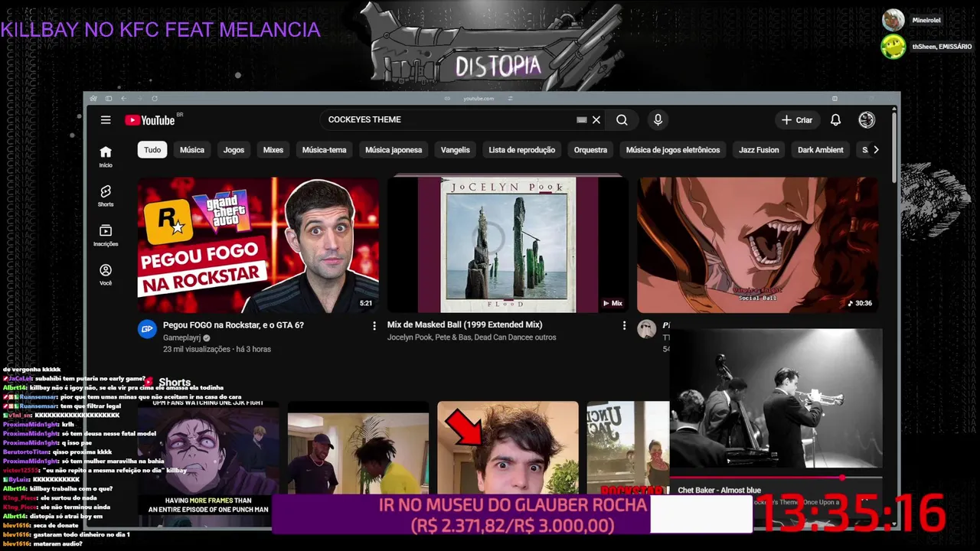The width and height of the screenshot is (980, 551).
Task: Select the Vangelis filter chip
Action: 455,150
